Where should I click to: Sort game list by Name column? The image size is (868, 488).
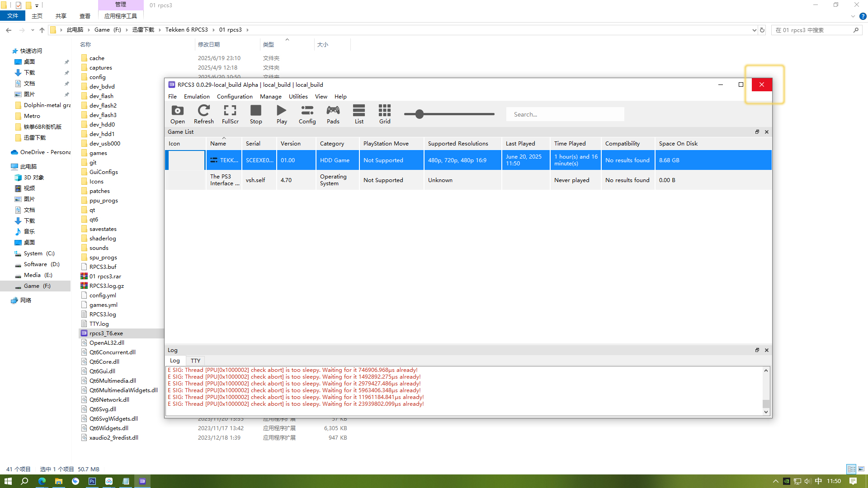point(224,143)
